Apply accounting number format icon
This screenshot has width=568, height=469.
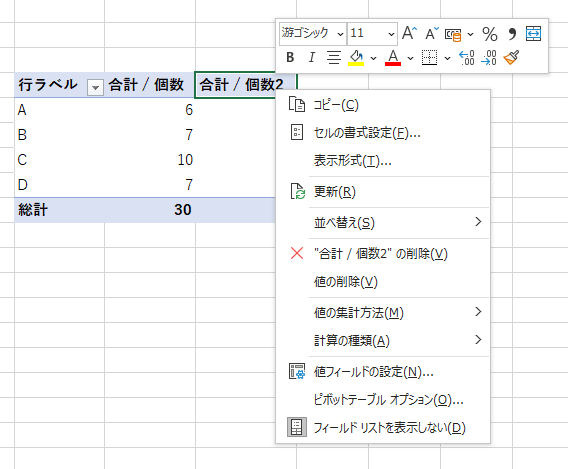pyautogui.click(x=453, y=34)
